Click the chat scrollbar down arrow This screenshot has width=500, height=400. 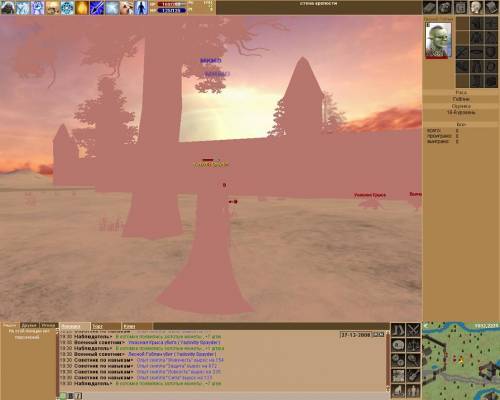point(388,389)
